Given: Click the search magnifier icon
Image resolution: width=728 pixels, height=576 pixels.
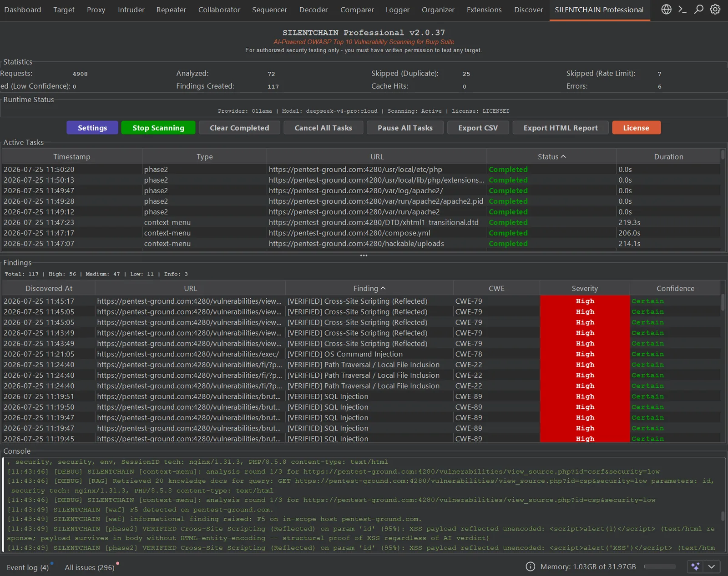Looking at the screenshot, I should (x=699, y=9).
